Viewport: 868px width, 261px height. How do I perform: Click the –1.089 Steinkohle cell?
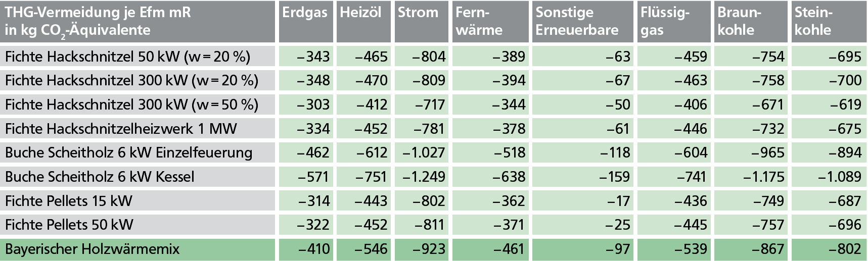[x=840, y=177]
